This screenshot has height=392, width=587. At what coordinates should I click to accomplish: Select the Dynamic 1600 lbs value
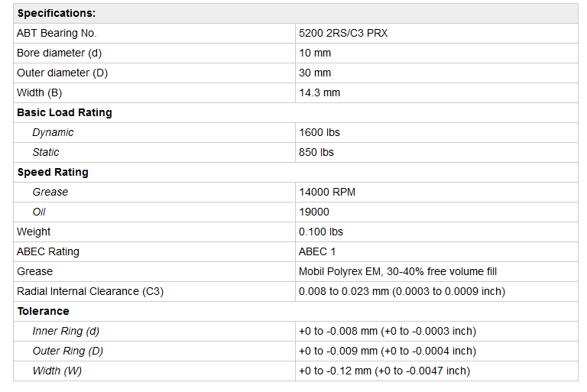tap(319, 132)
